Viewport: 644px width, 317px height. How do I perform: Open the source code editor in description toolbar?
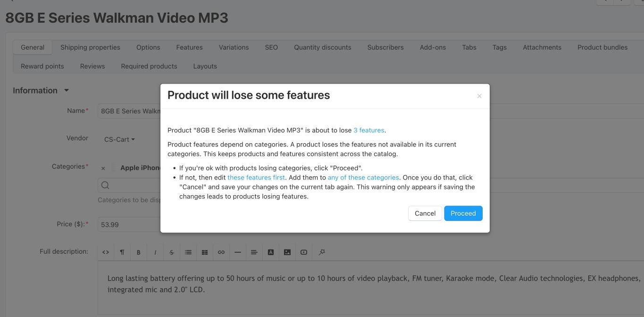106,252
